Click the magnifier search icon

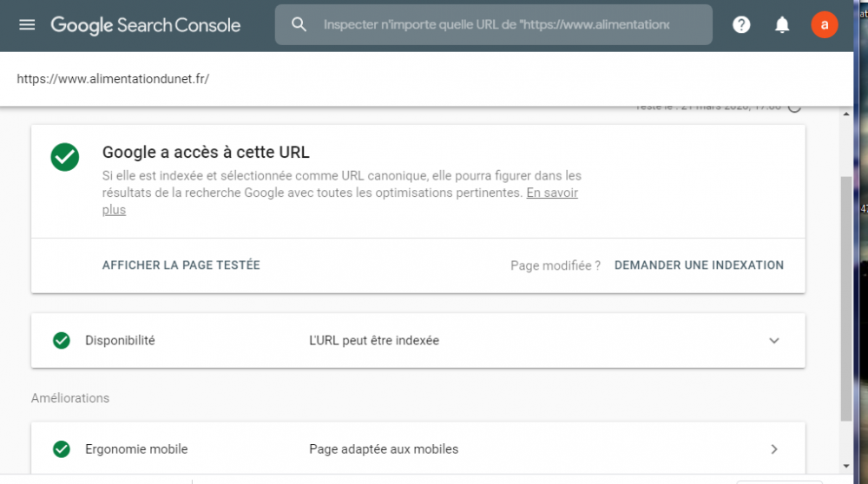point(299,25)
